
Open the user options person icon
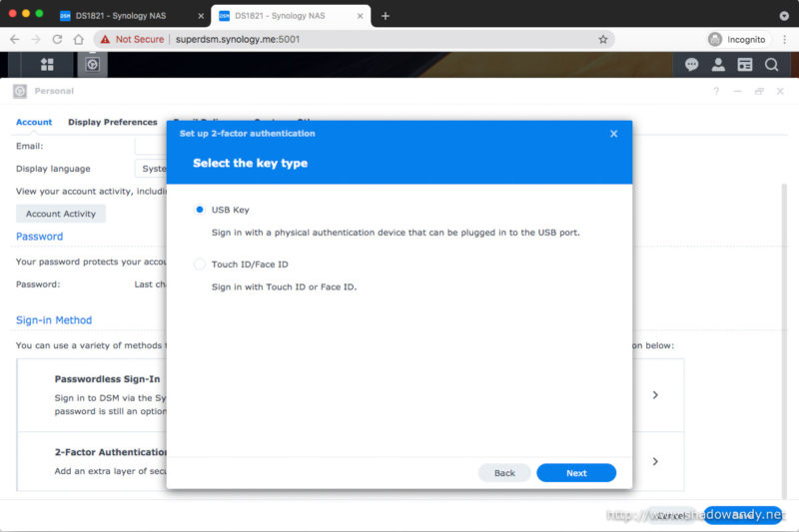click(718, 64)
